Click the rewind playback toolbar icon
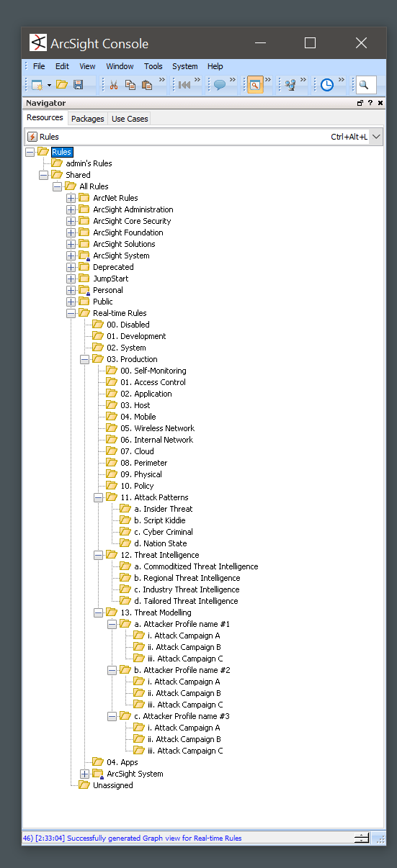The image size is (397, 868). coord(184,85)
